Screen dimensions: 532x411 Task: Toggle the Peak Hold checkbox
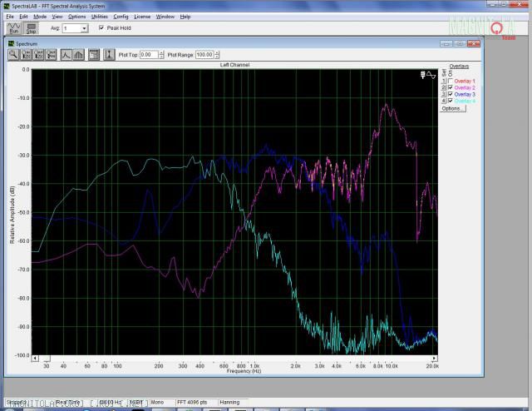pos(101,27)
